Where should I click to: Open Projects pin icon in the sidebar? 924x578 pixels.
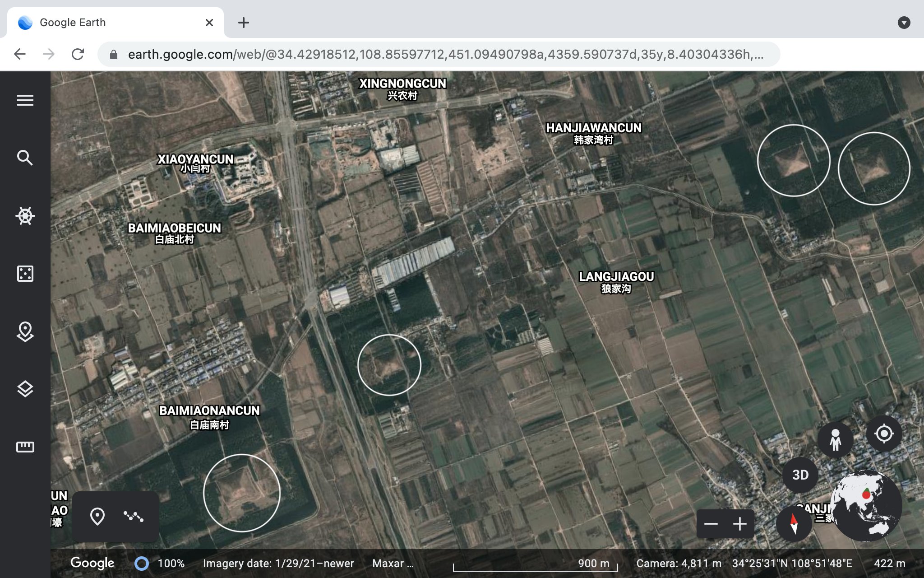[x=25, y=331]
